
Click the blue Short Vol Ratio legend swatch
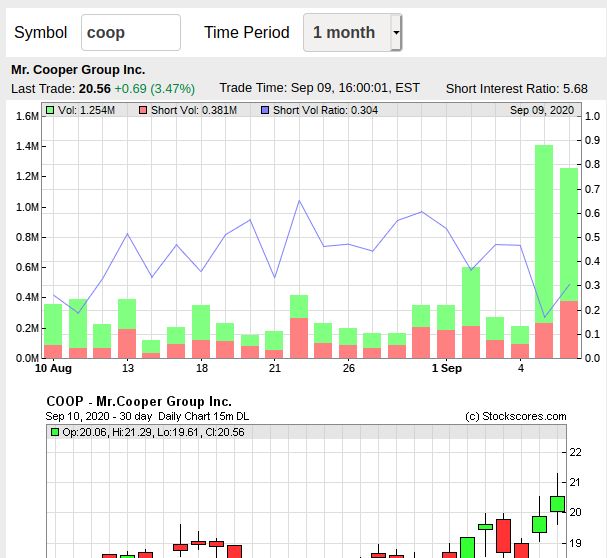(x=265, y=110)
